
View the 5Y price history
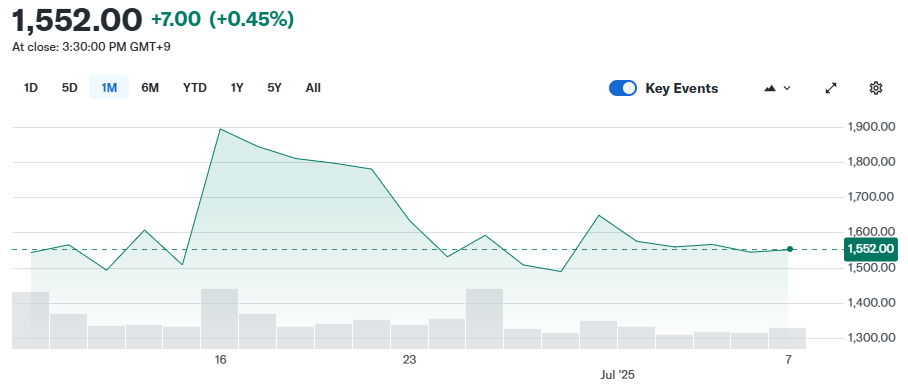click(274, 88)
